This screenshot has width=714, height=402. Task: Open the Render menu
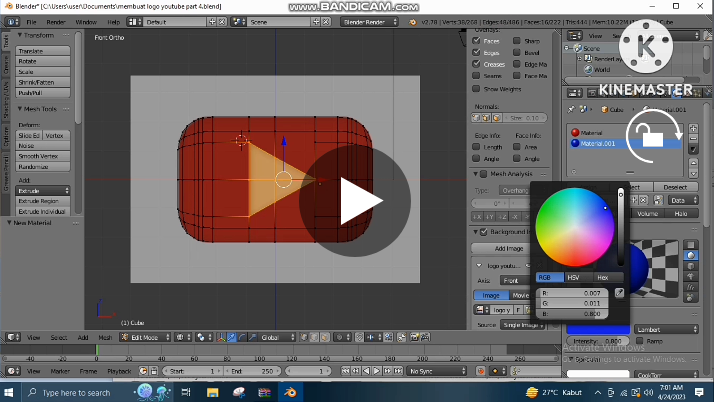[x=56, y=22]
